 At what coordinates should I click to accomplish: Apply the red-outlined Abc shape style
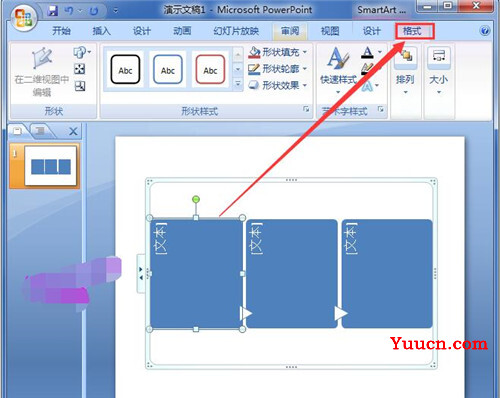210,69
